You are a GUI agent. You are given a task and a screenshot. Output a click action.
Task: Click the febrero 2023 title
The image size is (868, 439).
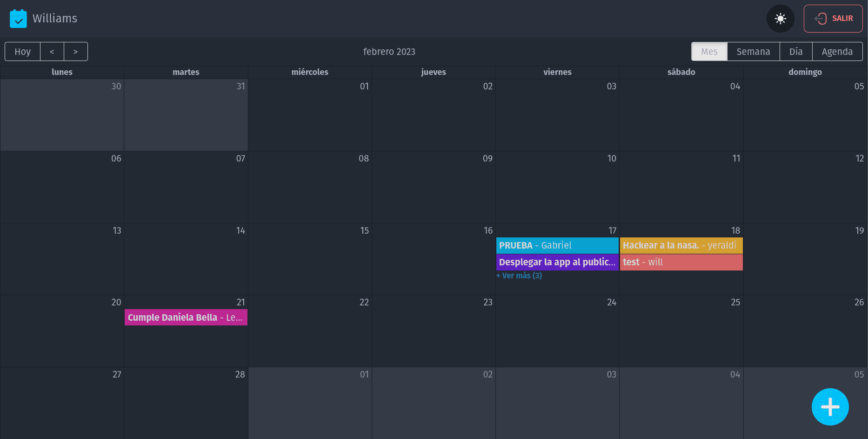pos(389,51)
